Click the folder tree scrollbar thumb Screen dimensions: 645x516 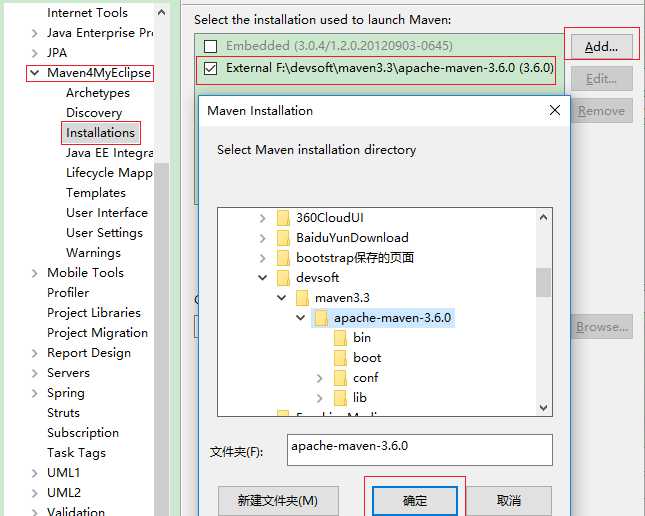(x=543, y=282)
